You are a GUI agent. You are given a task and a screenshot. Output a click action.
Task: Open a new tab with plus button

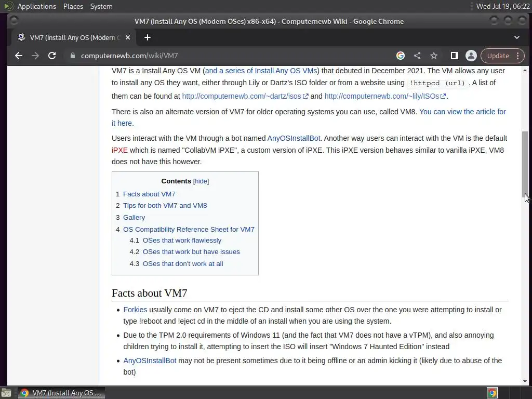click(x=147, y=37)
